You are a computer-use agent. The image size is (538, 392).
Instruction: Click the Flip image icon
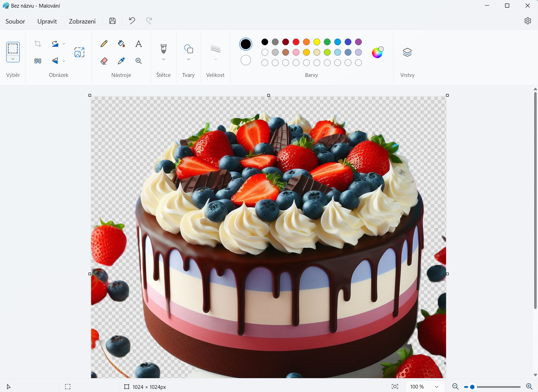[x=55, y=61]
